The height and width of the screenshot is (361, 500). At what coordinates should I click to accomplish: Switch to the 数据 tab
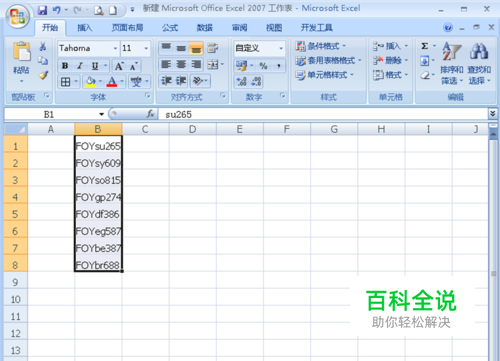click(x=204, y=28)
